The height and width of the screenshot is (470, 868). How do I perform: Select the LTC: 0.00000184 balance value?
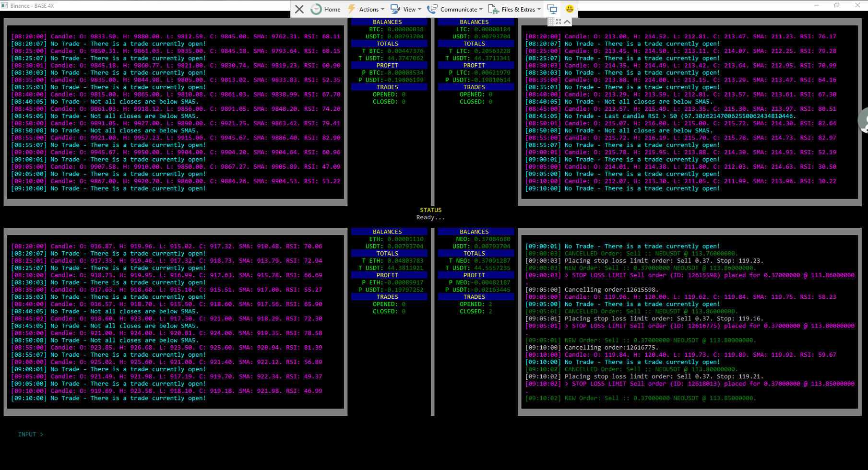click(x=483, y=29)
